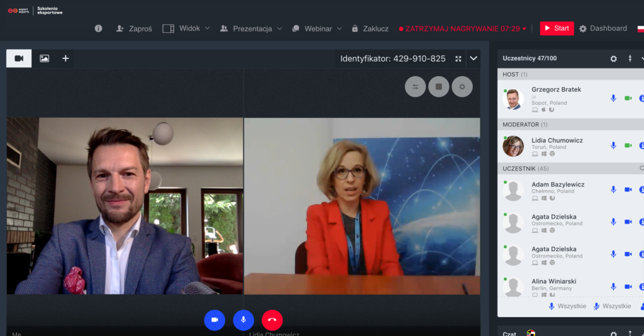Click Zaklucz to lock the room
644x336 pixels.
370,28
